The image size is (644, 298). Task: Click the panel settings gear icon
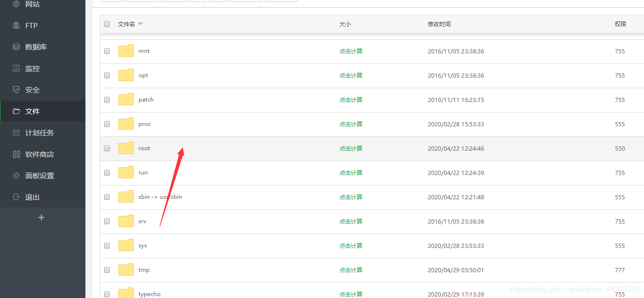click(x=16, y=176)
